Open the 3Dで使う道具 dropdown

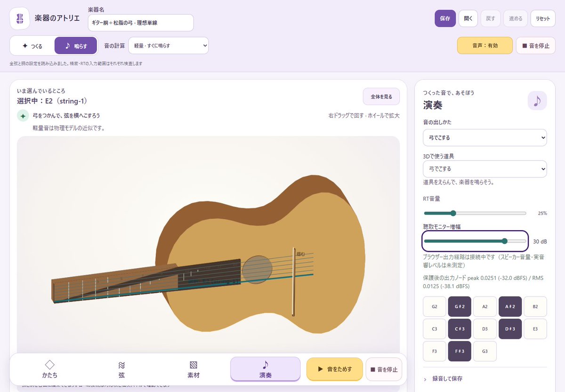(x=485, y=168)
